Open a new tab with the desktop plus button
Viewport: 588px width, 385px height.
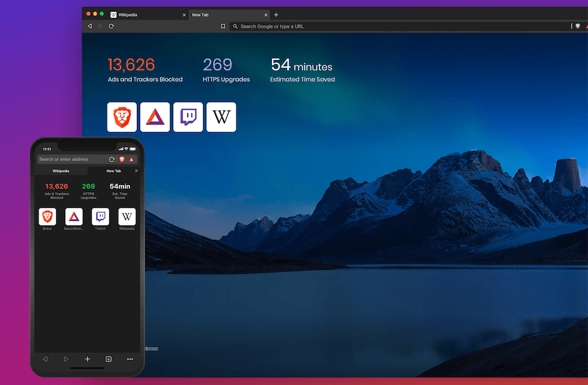(x=276, y=14)
